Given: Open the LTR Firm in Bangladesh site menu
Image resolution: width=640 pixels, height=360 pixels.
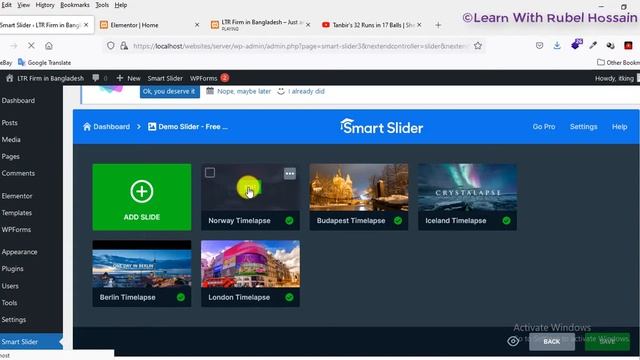Looking at the screenshot, I should coord(45,78).
